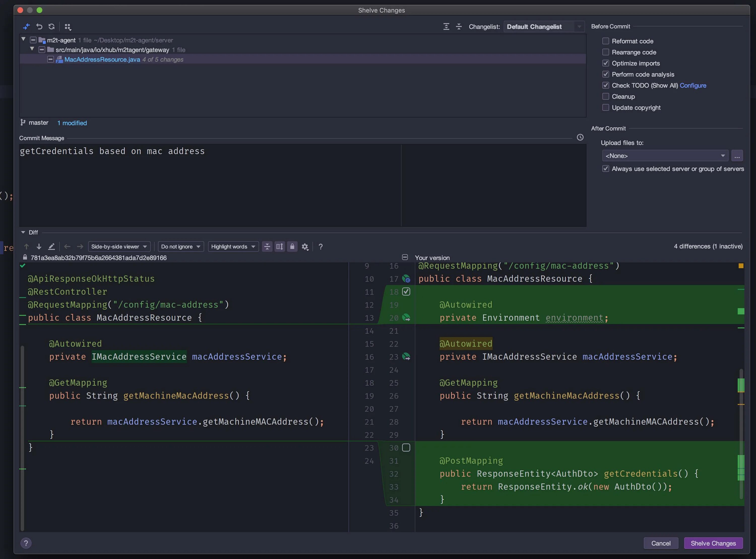This screenshot has height=559, width=756.
Task: Jump to next difference down arrow
Action: click(x=39, y=246)
